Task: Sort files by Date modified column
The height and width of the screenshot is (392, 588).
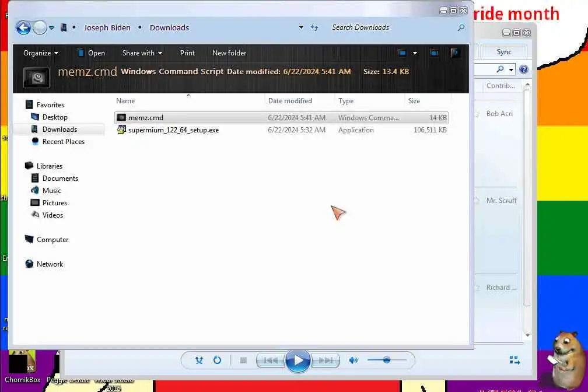Action: (290, 101)
